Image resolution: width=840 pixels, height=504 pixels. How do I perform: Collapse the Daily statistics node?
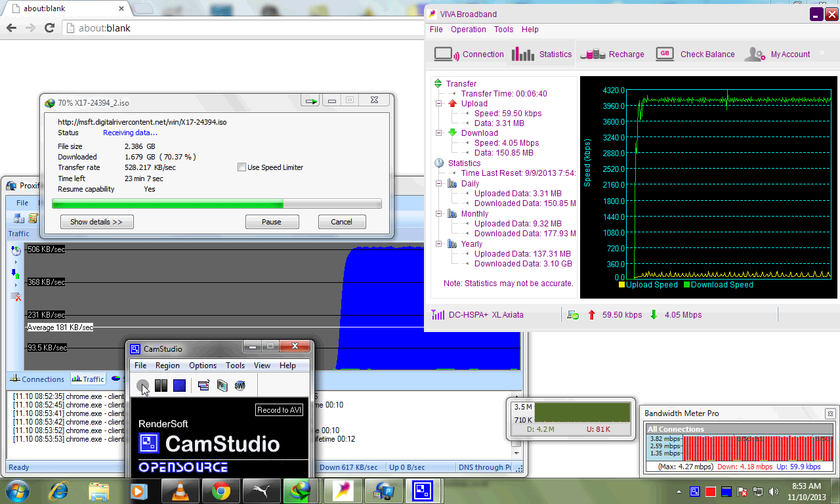pos(439,184)
